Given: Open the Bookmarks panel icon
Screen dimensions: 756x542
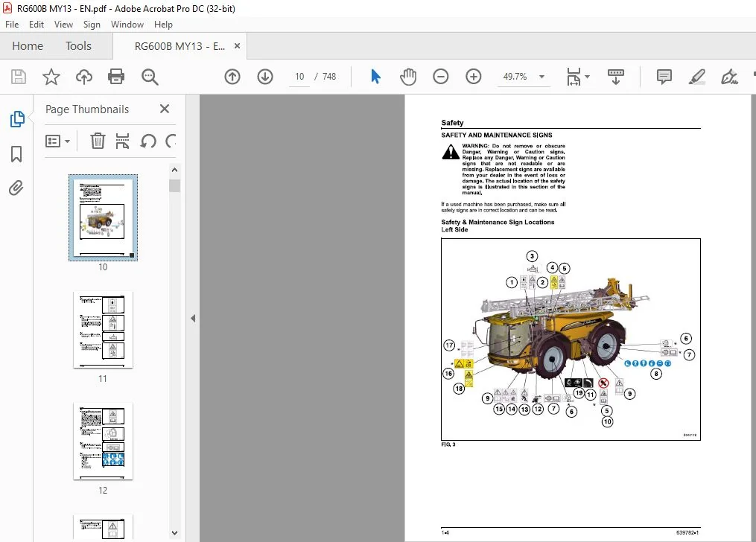Looking at the screenshot, I should (x=16, y=154).
